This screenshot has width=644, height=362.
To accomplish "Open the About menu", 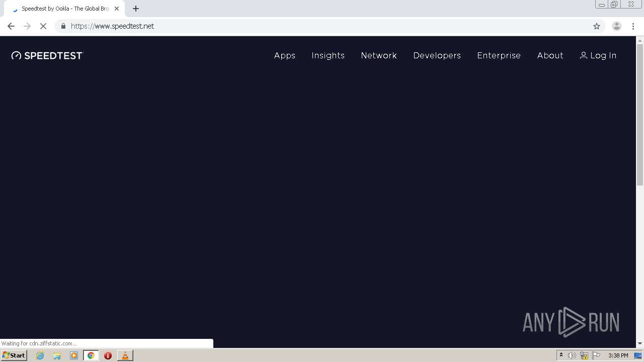I will click(x=550, y=55).
